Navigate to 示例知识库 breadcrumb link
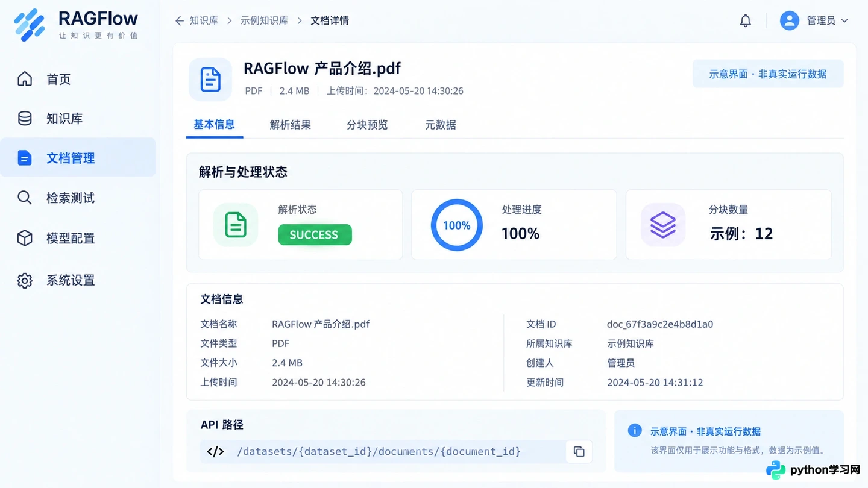This screenshot has width=868, height=488. (264, 21)
